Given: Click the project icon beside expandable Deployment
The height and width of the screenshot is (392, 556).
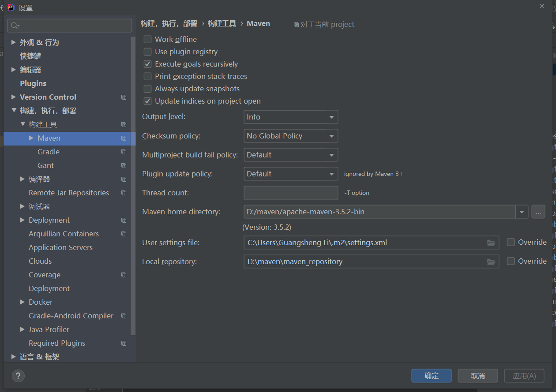Looking at the screenshot, I should click(x=124, y=220).
